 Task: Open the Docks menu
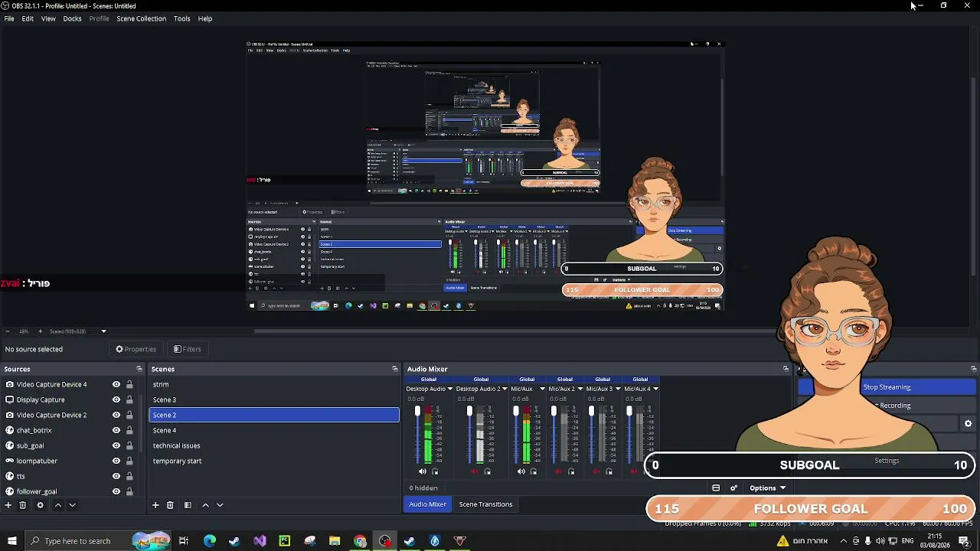point(72,18)
